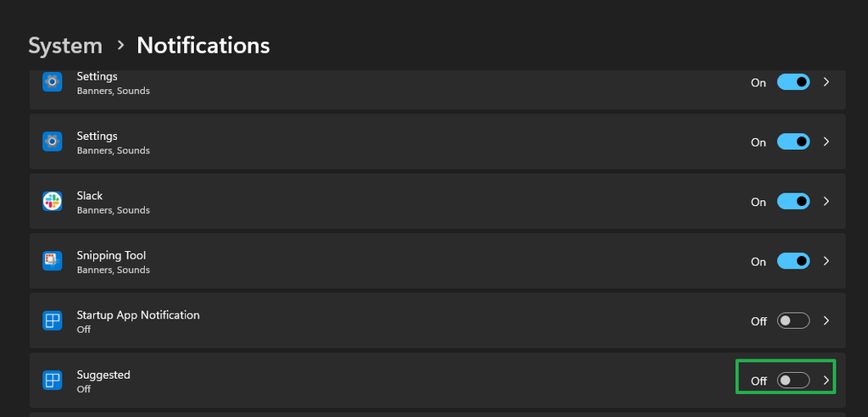Click the Notifications breadcrumb heading

coord(203,45)
